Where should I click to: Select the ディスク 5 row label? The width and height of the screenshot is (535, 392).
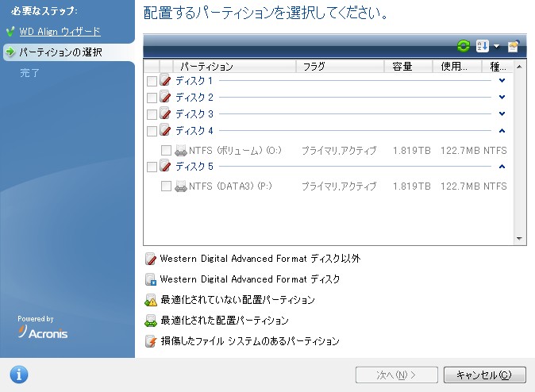[194, 167]
